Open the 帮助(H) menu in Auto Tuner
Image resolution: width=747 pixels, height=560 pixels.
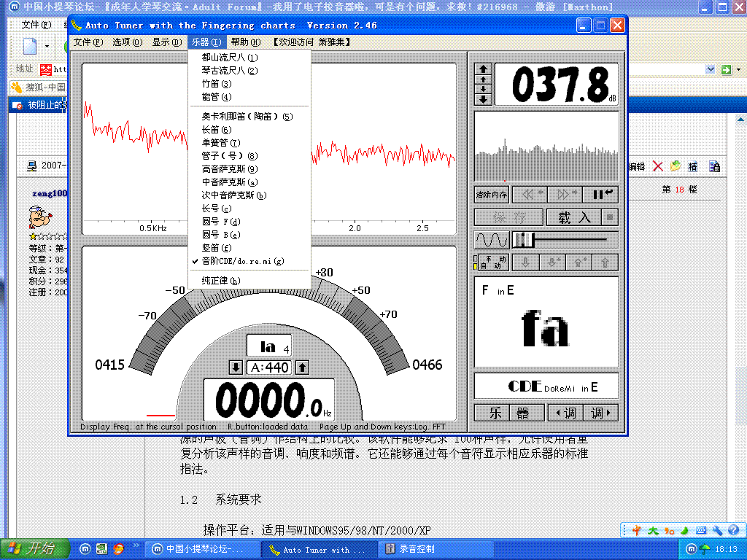[x=246, y=42]
